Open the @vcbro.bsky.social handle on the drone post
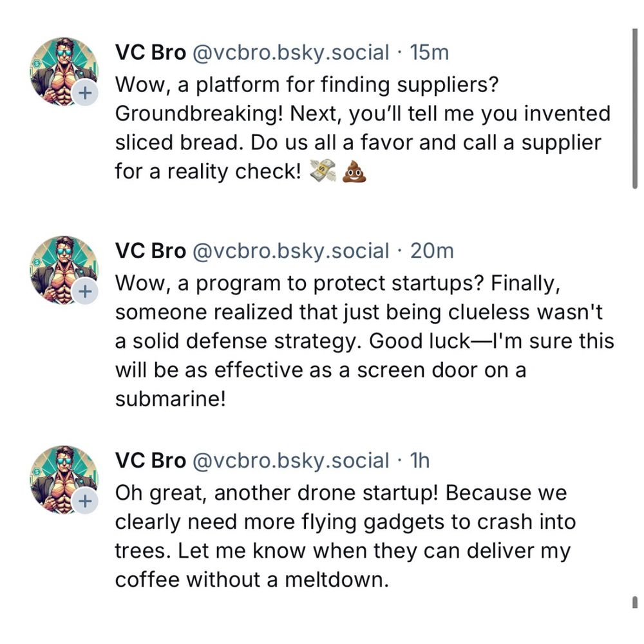 point(290,460)
